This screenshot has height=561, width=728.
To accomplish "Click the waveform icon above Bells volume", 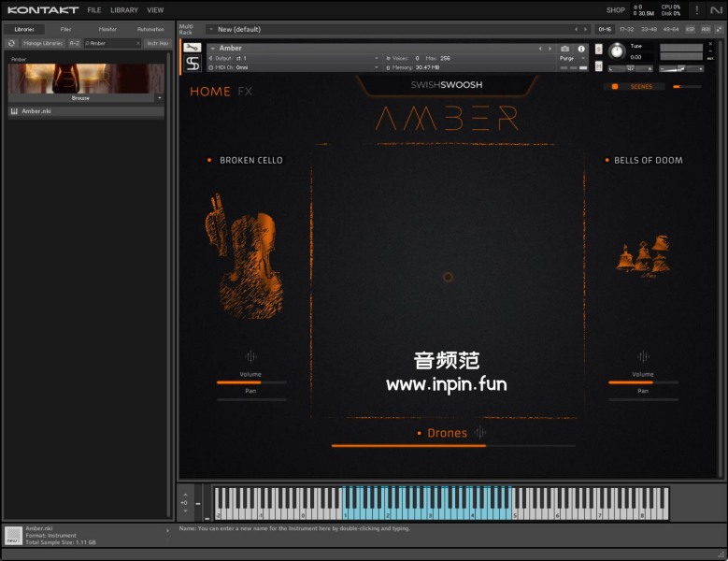I will [643, 356].
